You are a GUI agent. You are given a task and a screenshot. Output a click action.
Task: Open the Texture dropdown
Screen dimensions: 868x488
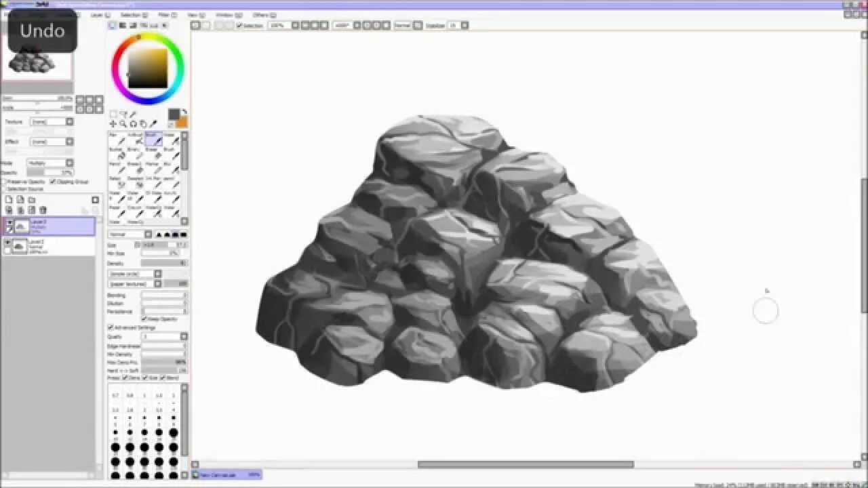[51, 121]
